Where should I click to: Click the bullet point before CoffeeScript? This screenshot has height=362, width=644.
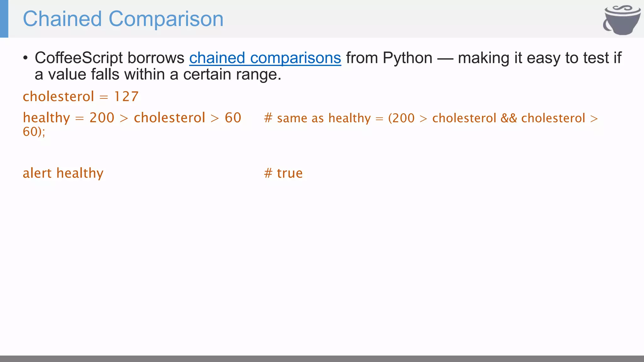25,58
